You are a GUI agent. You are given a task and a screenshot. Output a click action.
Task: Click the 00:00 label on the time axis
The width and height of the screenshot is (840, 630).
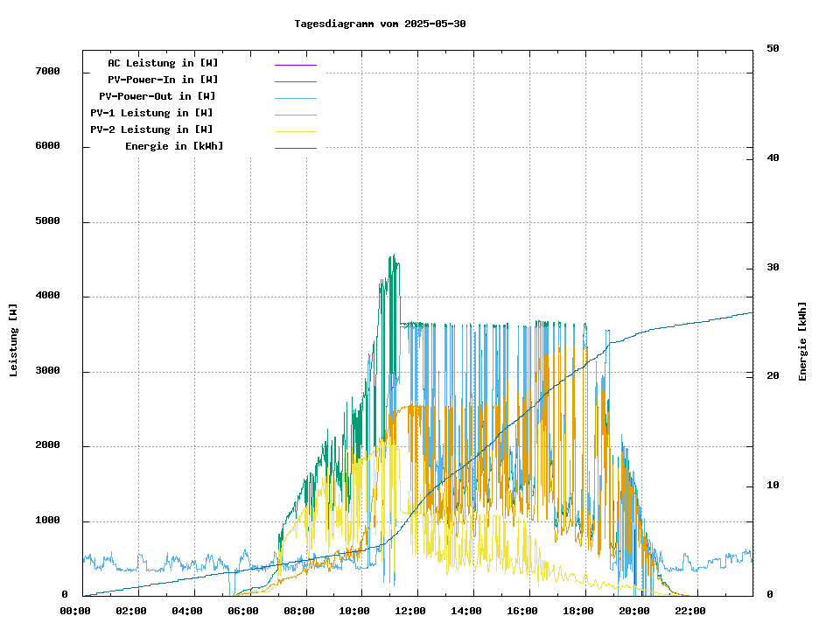point(76,611)
